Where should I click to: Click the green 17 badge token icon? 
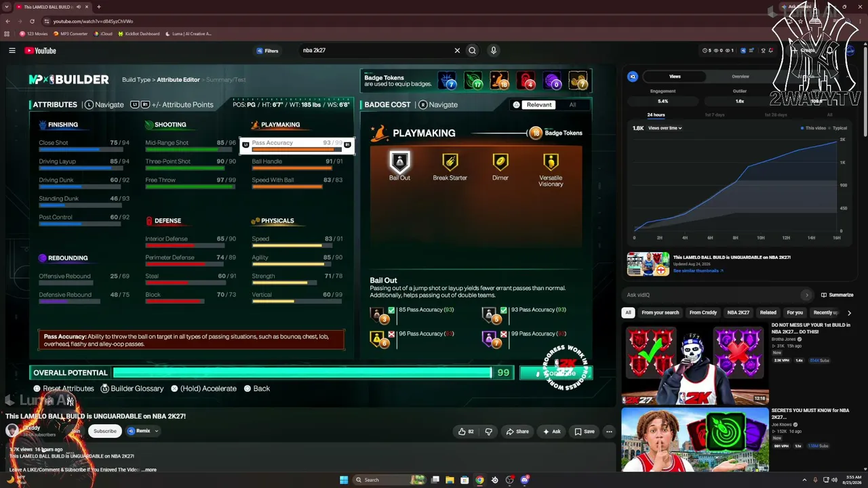pos(473,81)
